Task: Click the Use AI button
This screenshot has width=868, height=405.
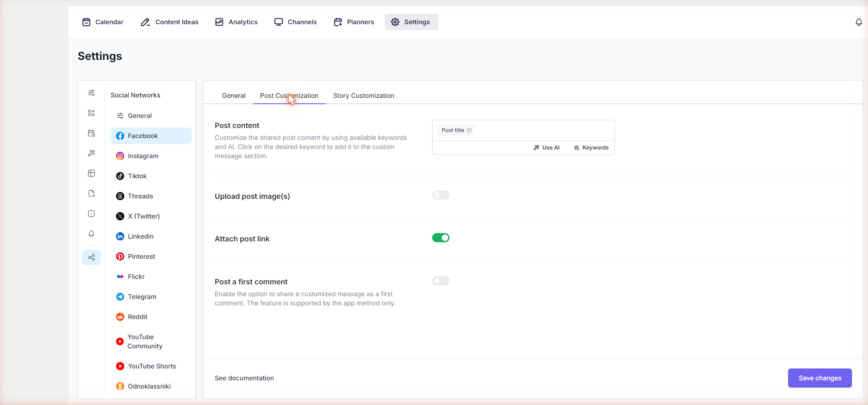Action: click(x=546, y=148)
